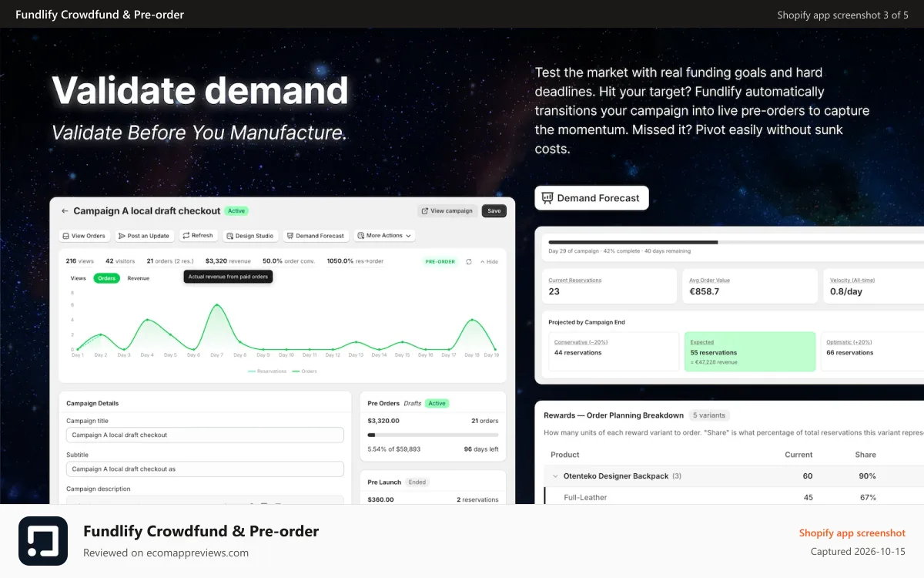Go back using the campaign header arrow
Screen dimensions: 924x578
[65, 210]
